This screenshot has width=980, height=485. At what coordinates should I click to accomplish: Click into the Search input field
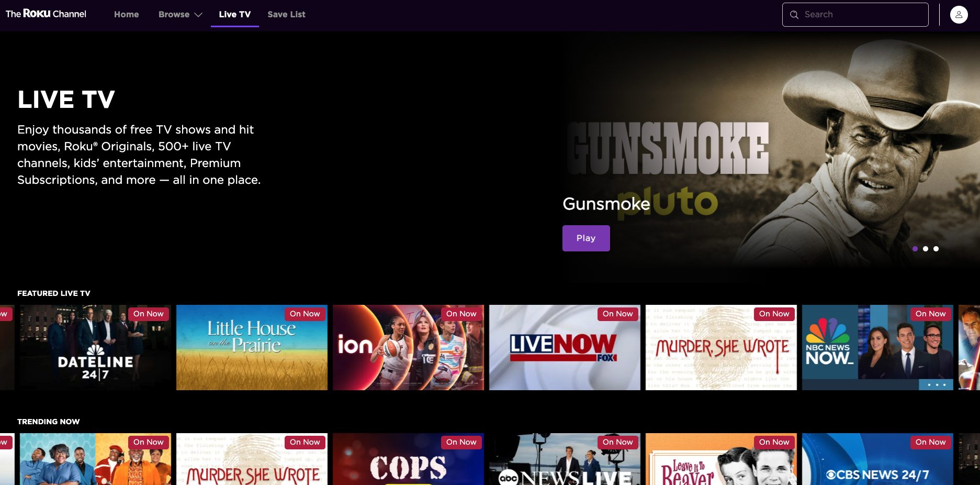pos(855,15)
